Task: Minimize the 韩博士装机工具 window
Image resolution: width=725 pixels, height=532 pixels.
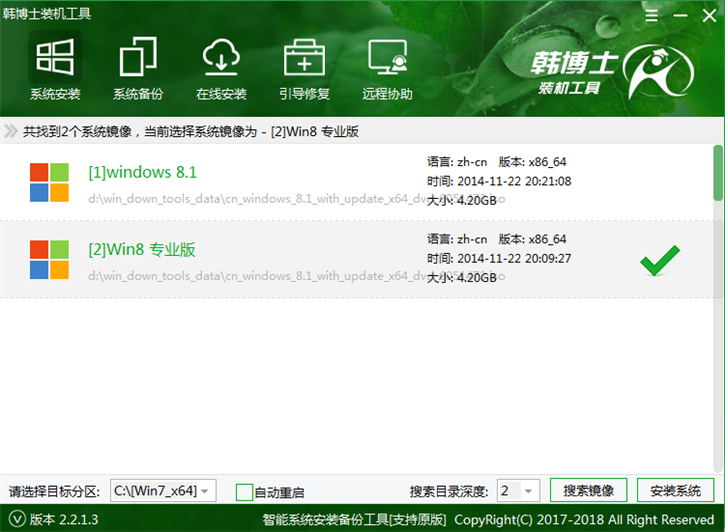Action: click(678, 17)
